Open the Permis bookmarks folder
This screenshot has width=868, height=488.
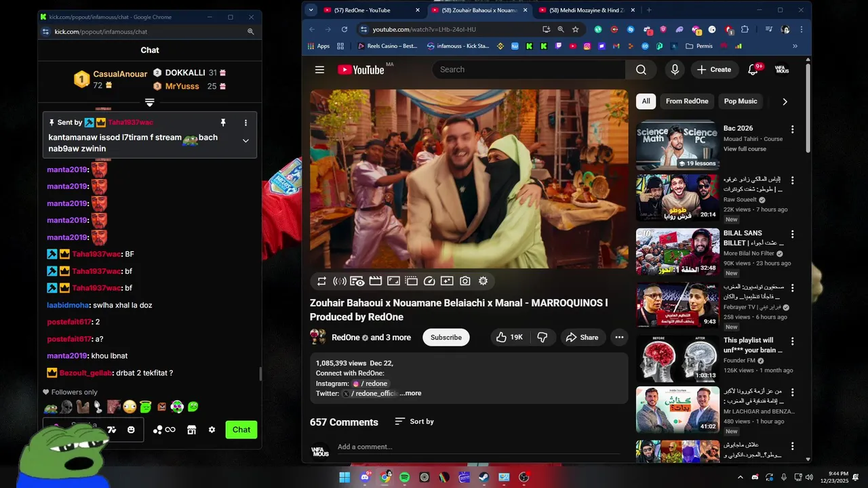coord(698,46)
